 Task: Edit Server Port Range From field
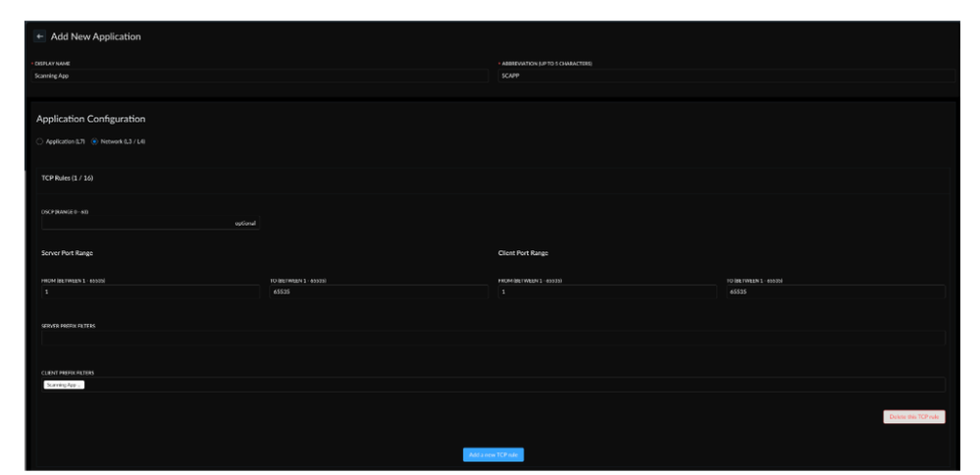tap(151, 291)
